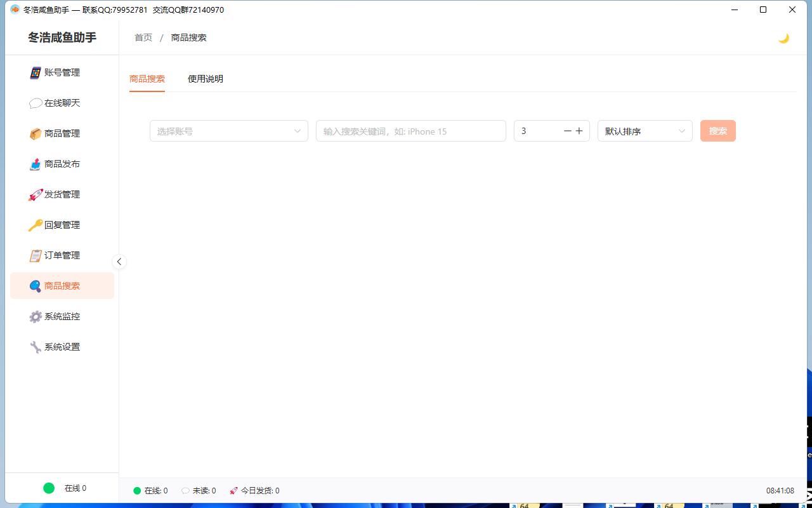Expand the 选择账号 account dropdown
This screenshot has width=812, height=508.
click(x=229, y=131)
